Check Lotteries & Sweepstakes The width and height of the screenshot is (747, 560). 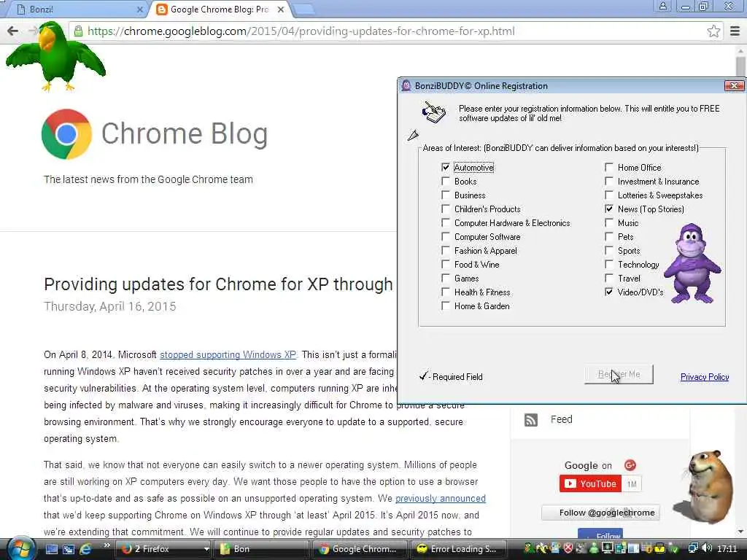609,195
